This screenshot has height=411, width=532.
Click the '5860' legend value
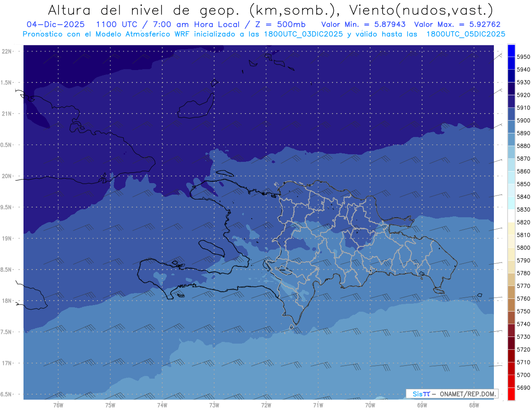(x=524, y=171)
